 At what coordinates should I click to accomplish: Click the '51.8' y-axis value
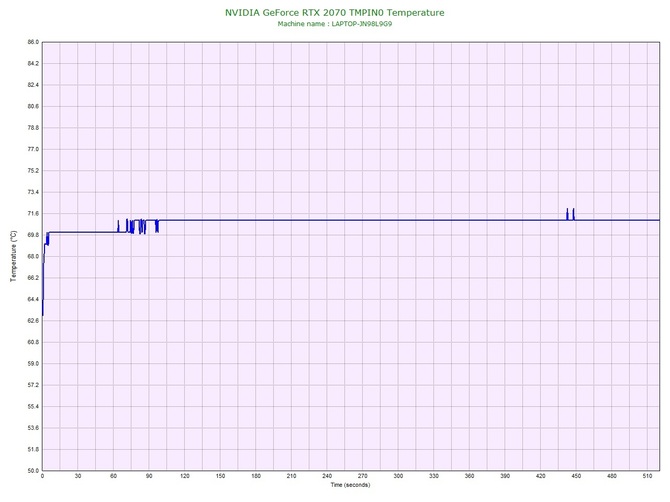pos(33,449)
